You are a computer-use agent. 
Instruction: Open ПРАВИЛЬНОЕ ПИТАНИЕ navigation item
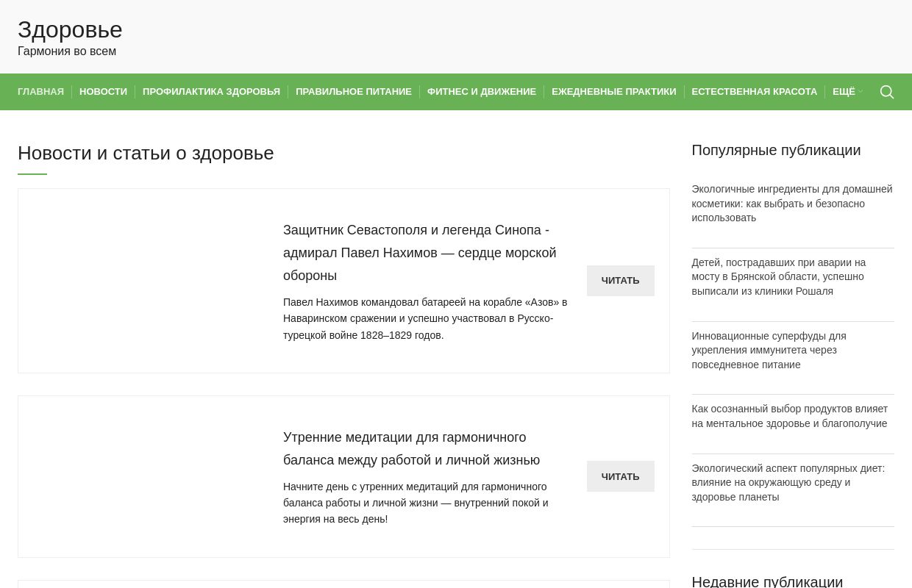coord(353,92)
